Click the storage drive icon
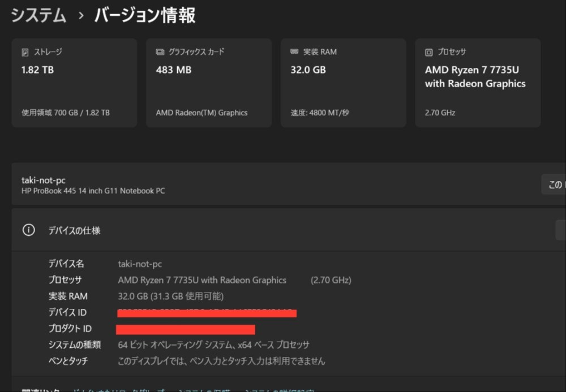 pos(25,52)
